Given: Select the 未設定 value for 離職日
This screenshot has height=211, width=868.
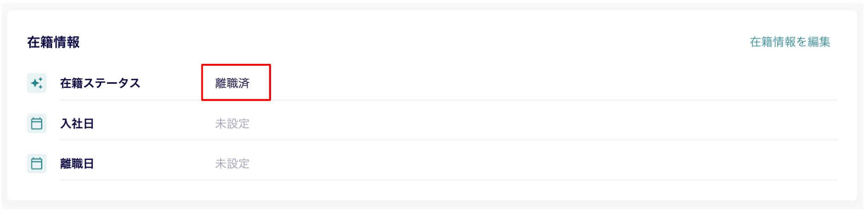Looking at the screenshot, I should 232,163.
